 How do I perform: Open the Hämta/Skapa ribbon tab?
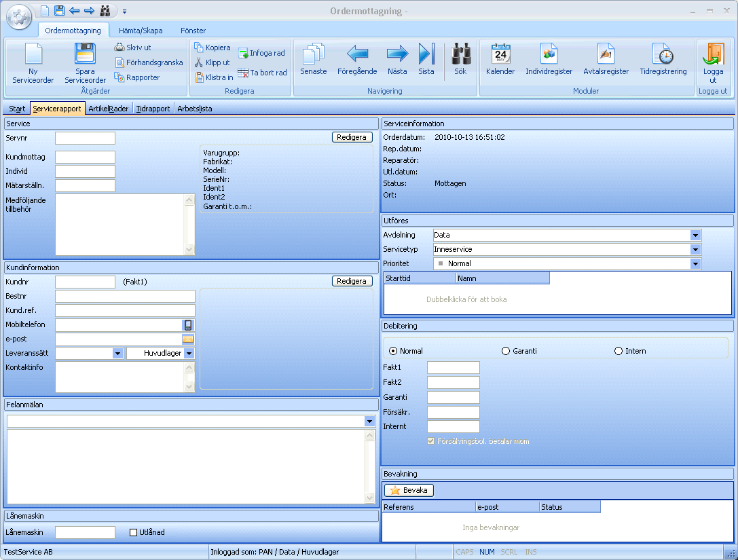(x=141, y=31)
